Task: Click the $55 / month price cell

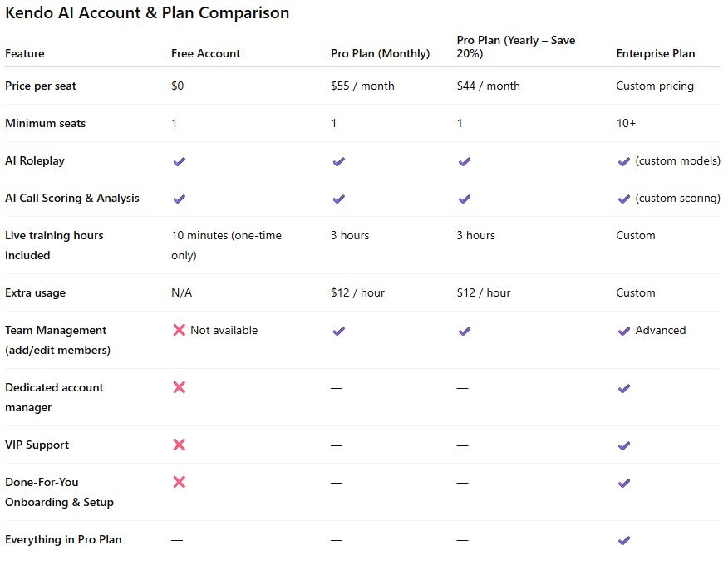Action: [x=362, y=86]
